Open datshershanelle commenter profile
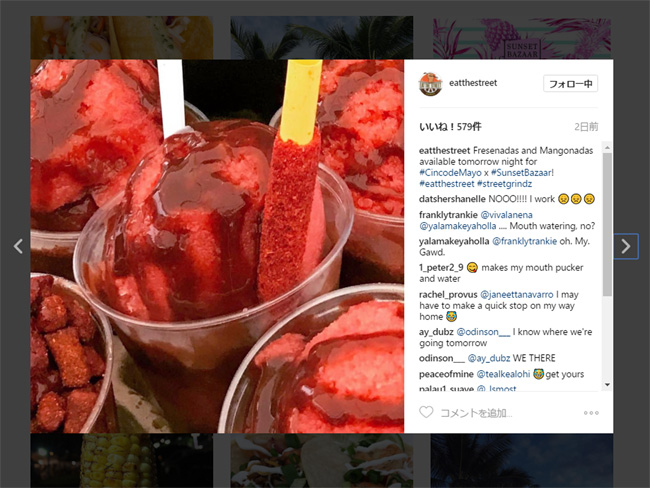Viewport: 650px width, 488px height. [x=452, y=199]
